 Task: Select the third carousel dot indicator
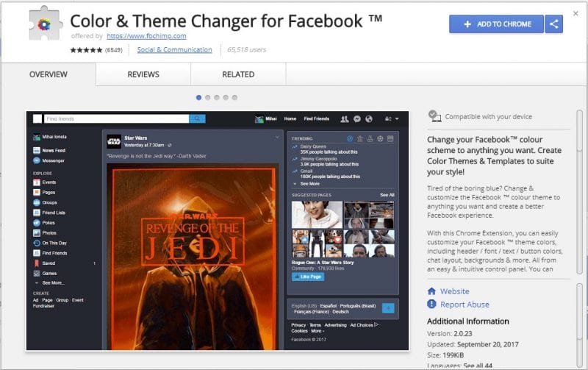click(217, 97)
